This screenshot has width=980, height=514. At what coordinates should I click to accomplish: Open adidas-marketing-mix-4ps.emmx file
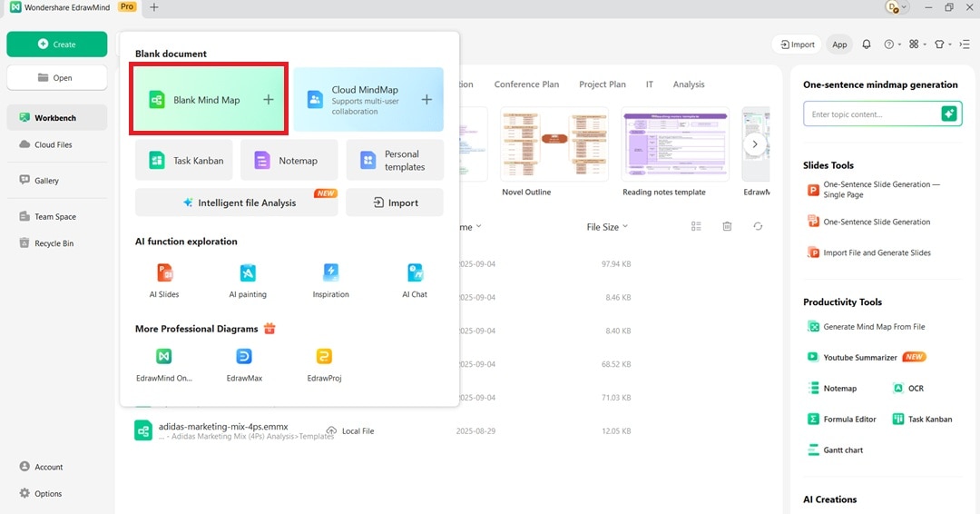(223, 427)
